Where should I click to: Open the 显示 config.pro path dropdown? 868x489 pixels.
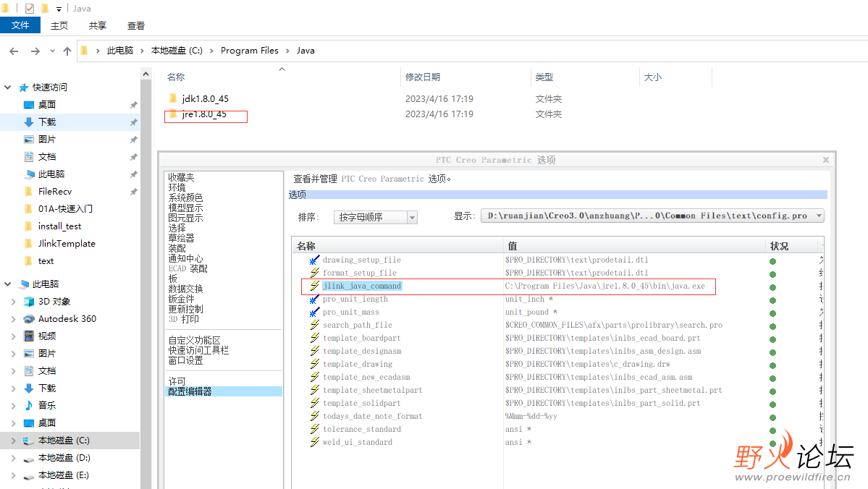[652, 216]
